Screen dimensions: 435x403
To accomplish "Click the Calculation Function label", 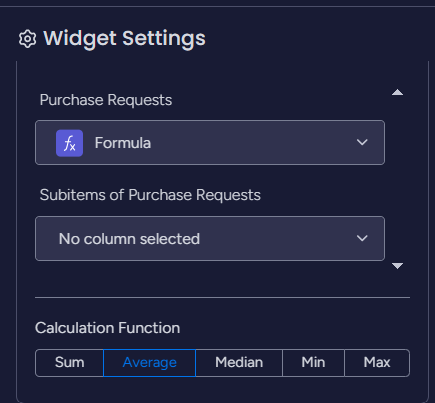I will (x=108, y=328).
